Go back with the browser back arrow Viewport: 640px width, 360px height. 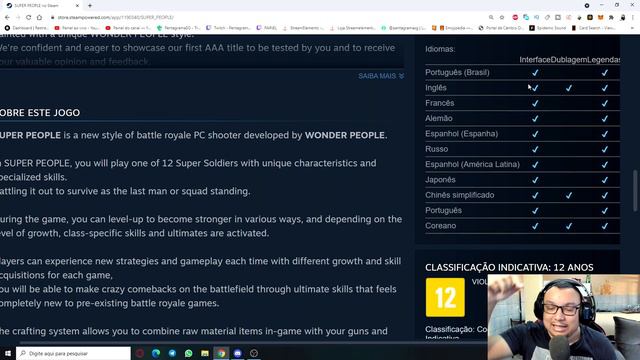pos(7,18)
